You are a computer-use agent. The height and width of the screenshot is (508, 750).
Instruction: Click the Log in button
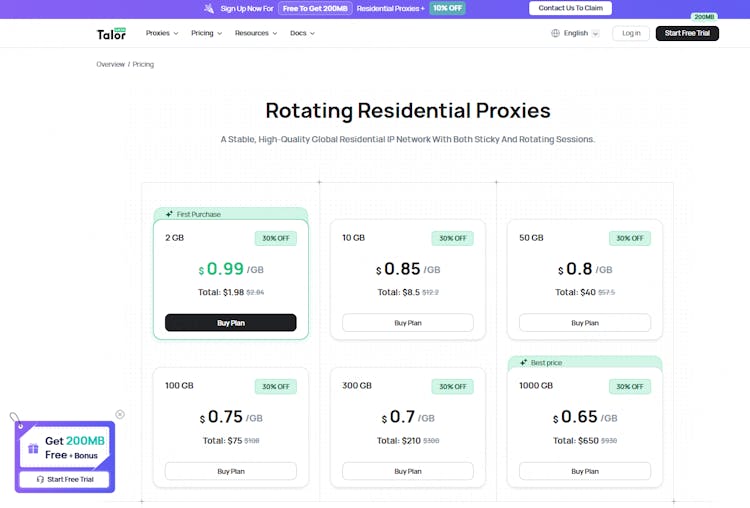click(631, 33)
